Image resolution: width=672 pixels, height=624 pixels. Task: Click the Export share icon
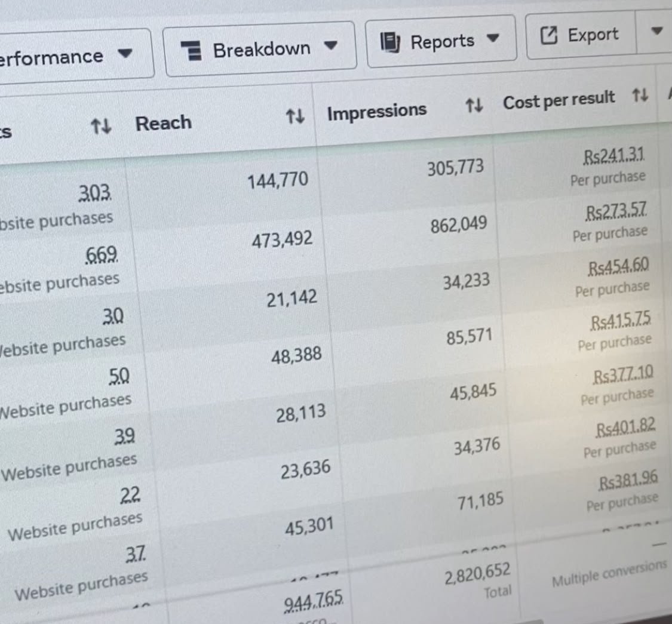pos(549,35)
